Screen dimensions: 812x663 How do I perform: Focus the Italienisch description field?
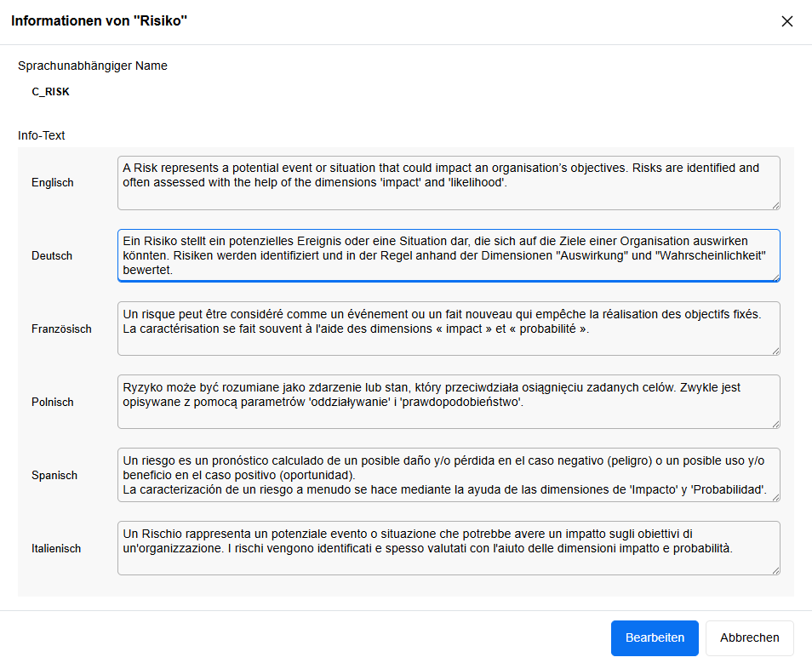tap(449, 548)
